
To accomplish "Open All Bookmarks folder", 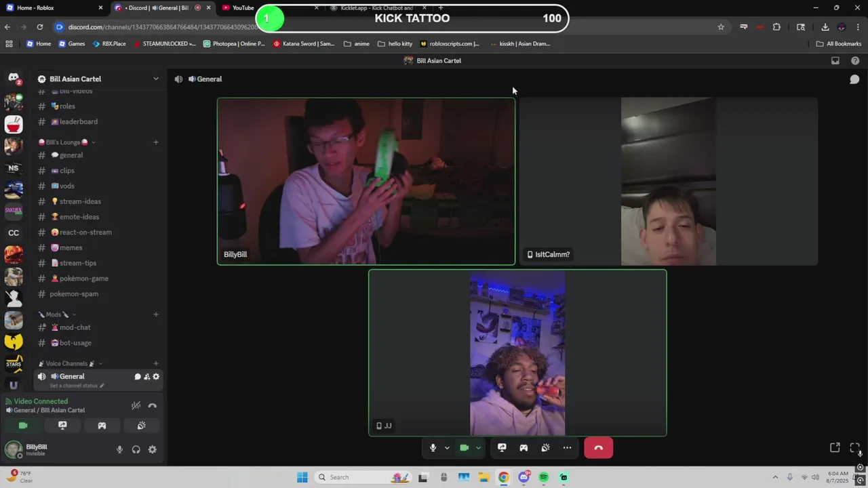I will coord(839,43).
